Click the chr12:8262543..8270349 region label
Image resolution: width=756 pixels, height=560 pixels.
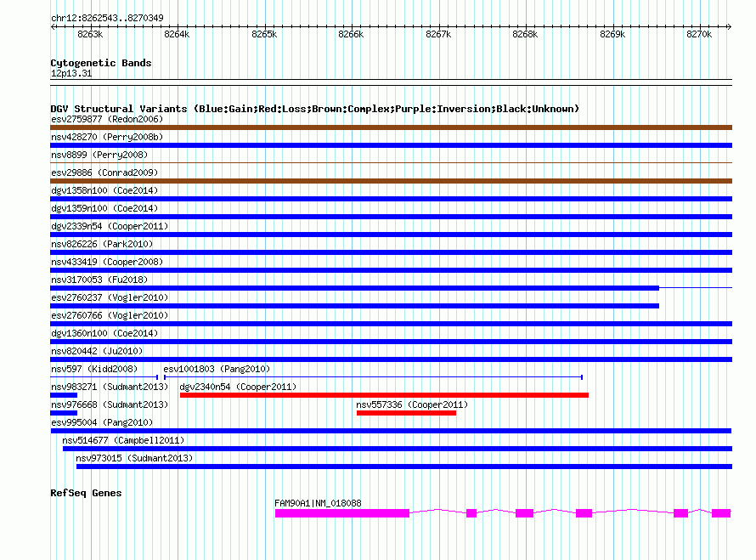click(x=107, y=18)
